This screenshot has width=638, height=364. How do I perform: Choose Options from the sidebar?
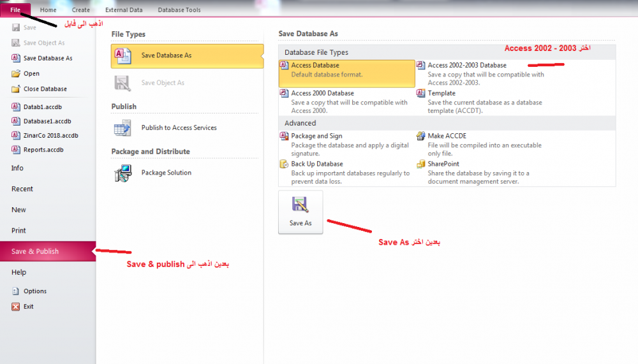point(35,291)
